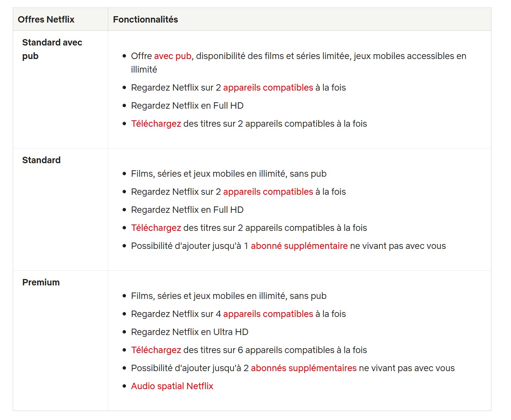Click "Regardez Netflix en Full HD" in Standard row
This screenshot has height=420, width=511.
pyautogui.click(x=187, y=210)
